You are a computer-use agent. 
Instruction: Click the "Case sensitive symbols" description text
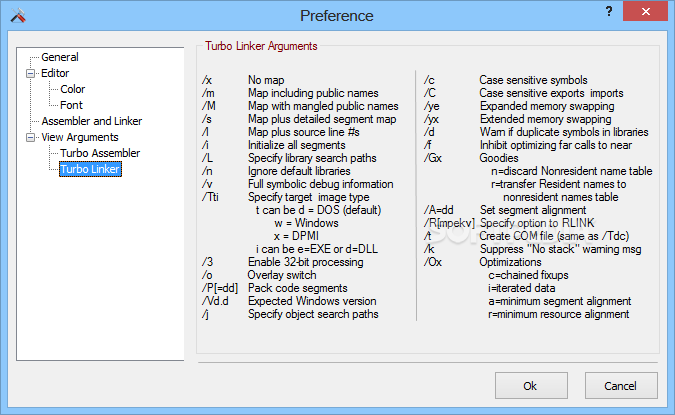point(533,80)
